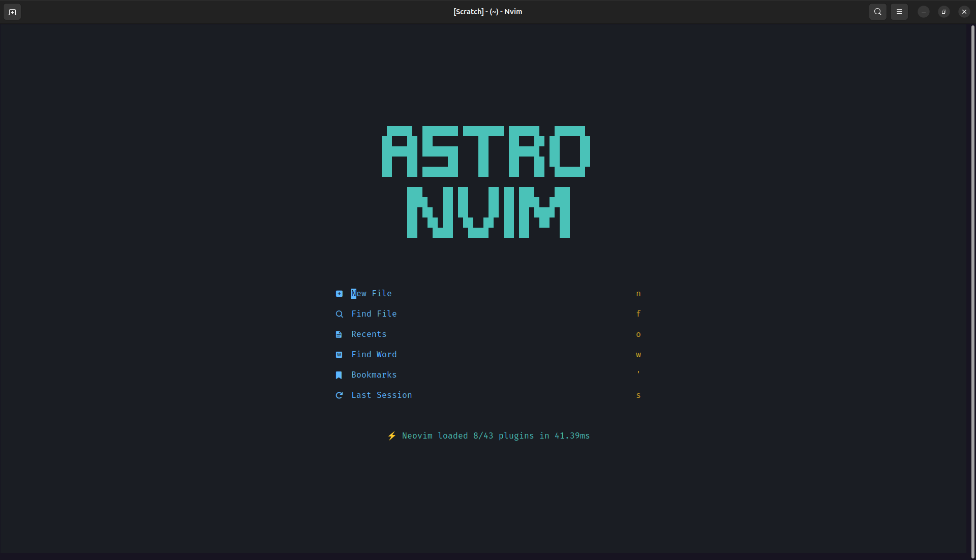Open a new terminal tab
The height and width of the screenshot is (560, 976).
(x=12, y=12)
